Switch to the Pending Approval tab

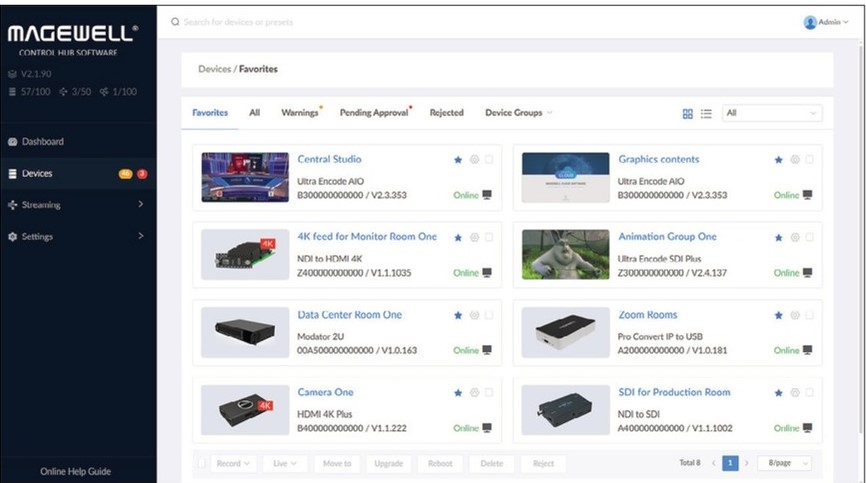click(374, 113)
